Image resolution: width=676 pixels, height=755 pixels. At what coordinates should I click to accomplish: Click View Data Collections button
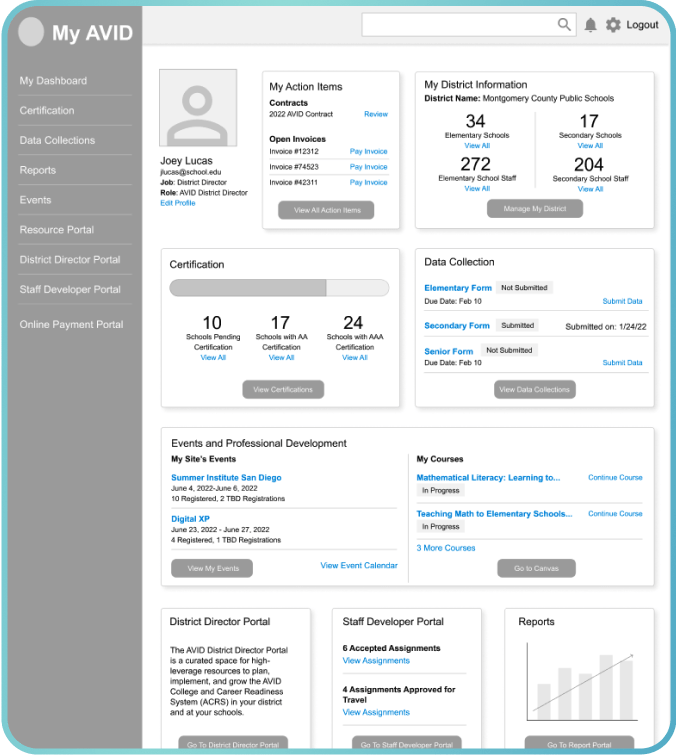pos(534,389)
